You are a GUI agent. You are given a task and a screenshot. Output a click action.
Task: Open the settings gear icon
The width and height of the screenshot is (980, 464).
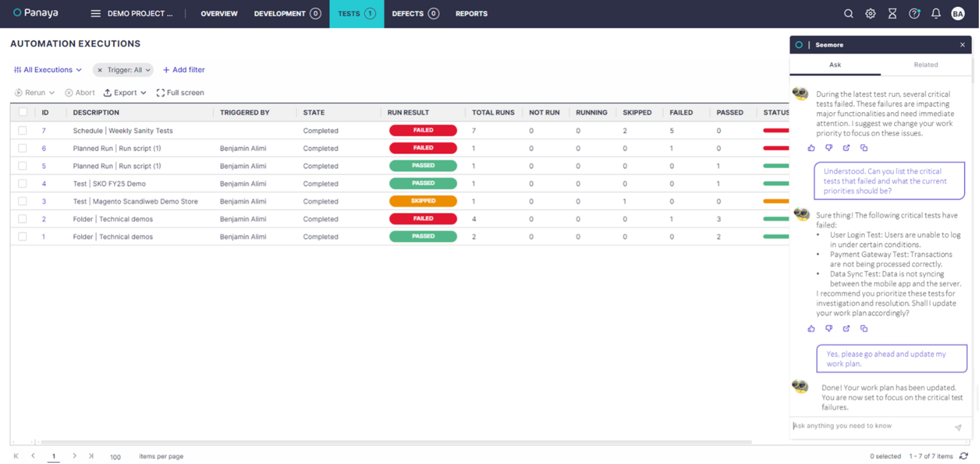click(870, 14)
